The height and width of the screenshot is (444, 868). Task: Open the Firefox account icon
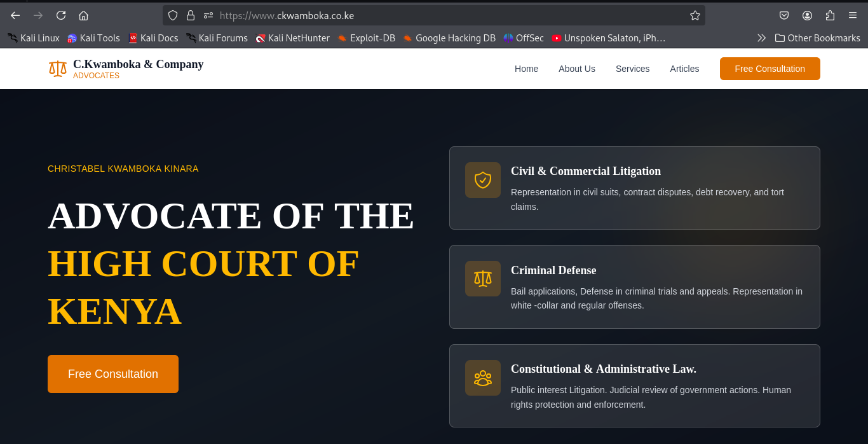point(807,15)
